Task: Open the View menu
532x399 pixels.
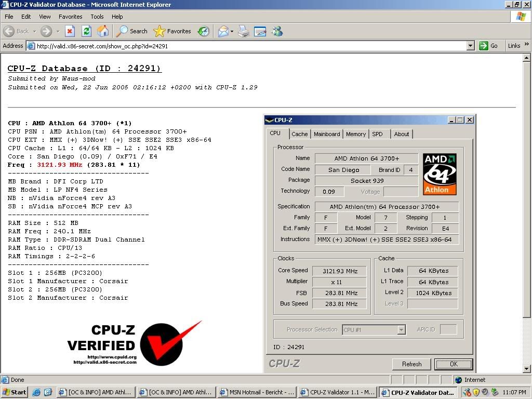Action: (45, 17)
